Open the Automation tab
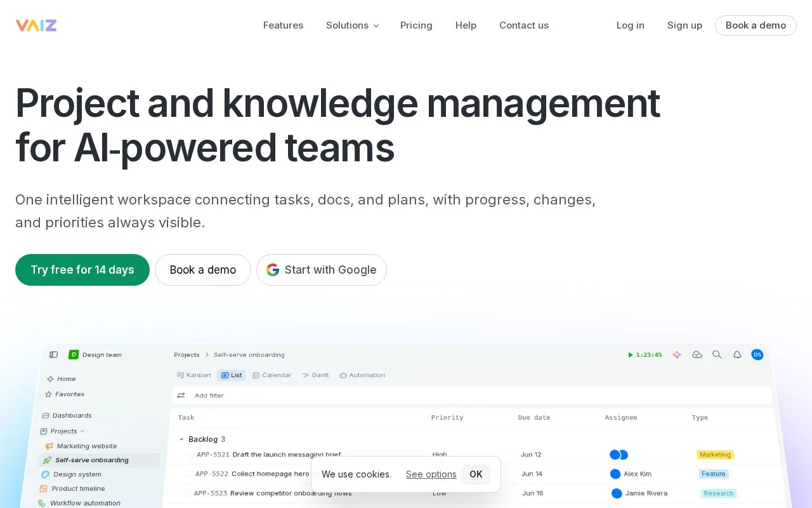 click(362, 375)
